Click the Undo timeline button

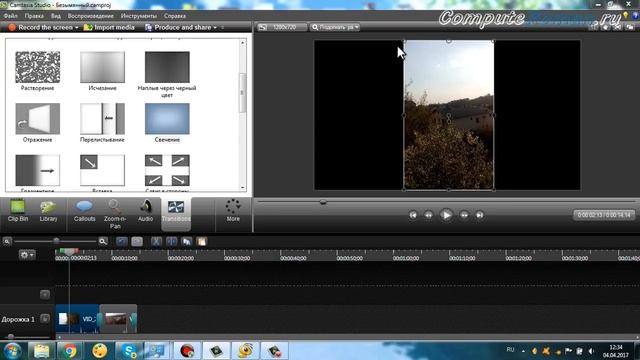click(x=121, y=242)
